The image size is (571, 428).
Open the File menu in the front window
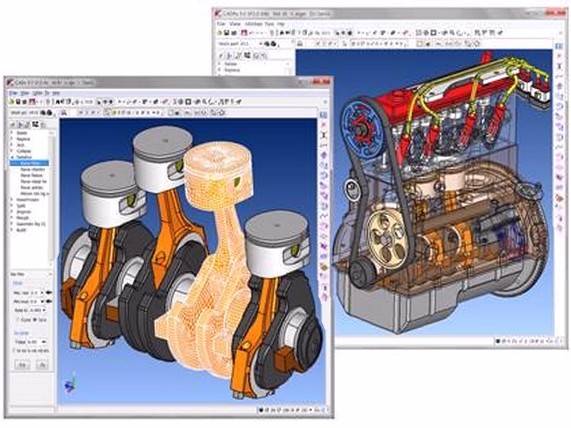coord(13,93)
